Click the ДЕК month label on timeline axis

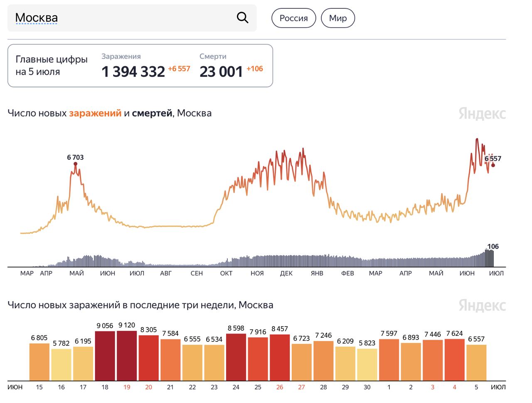286,273
